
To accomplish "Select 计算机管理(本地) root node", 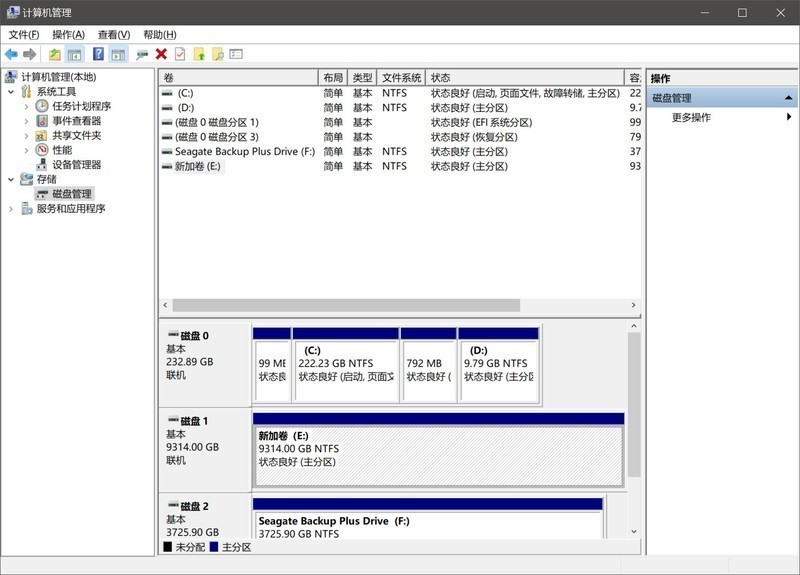I will 59,77.
